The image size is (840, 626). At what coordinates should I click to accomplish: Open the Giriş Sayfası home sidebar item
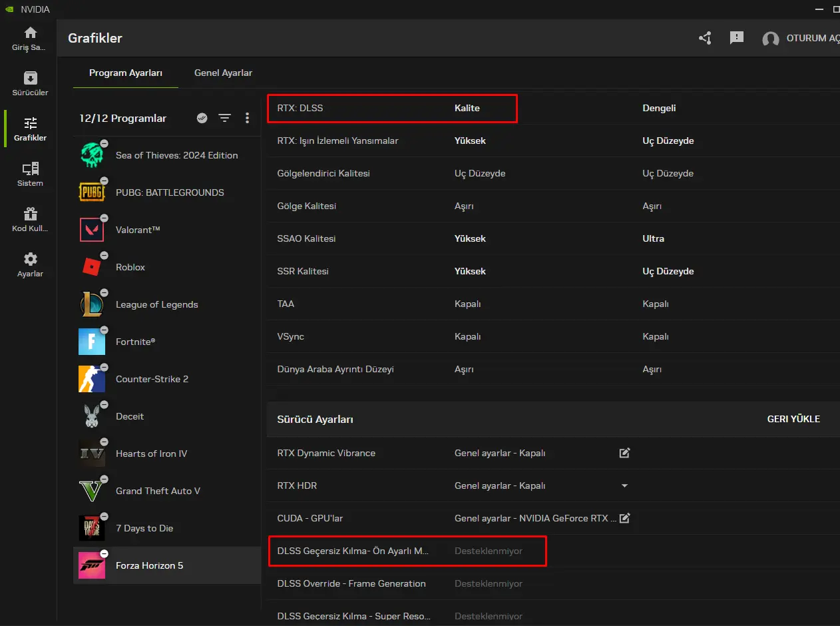[x=30, y=39]
